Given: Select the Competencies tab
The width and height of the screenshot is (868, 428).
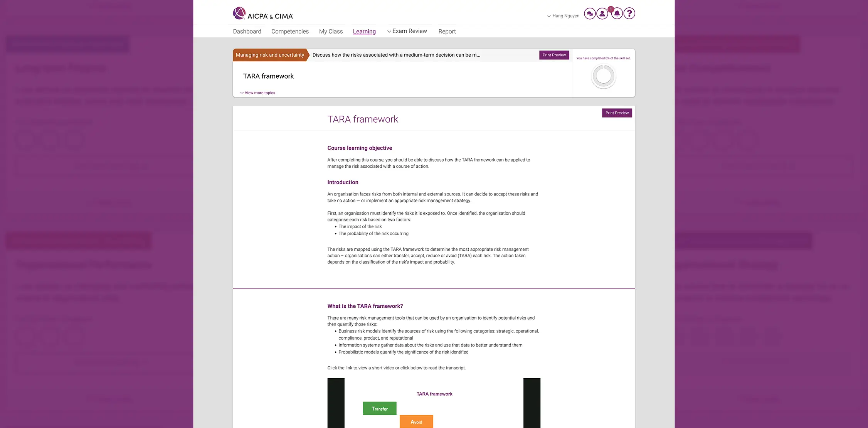Looking at the screenshot, I should (x=290, y=31).
